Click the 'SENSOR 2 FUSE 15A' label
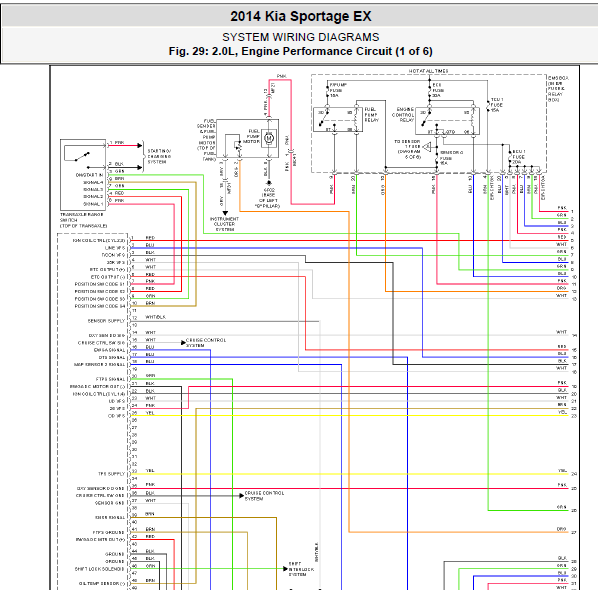 tap(451, 158)
